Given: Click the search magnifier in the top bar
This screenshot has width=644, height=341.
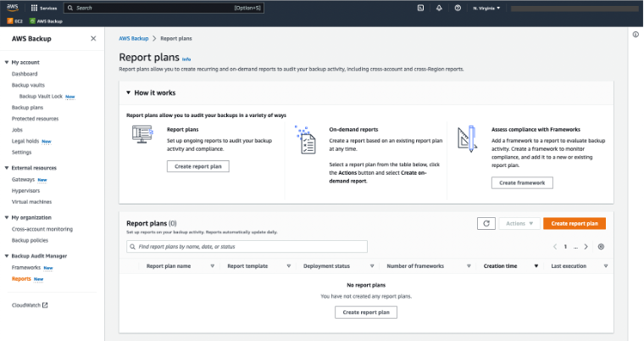Looking at the screenshot, I should (70, 8).
